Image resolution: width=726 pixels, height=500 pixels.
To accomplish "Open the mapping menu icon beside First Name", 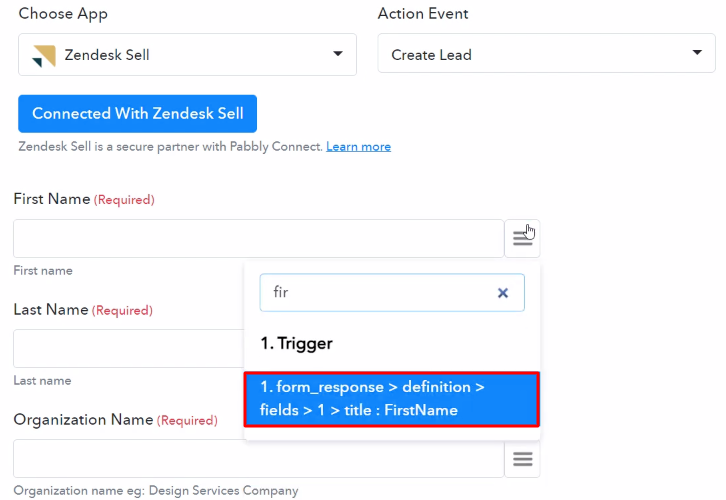I will (x=522, y=238).
